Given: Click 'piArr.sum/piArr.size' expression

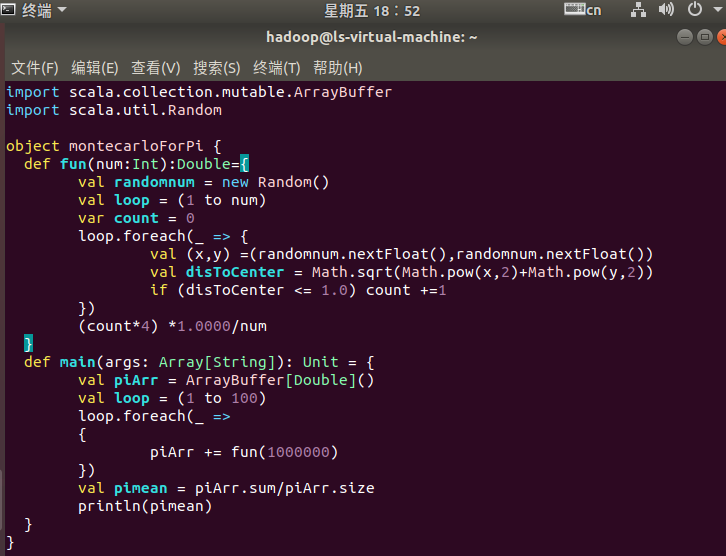Looking at the screenshot, I should 284,488.
